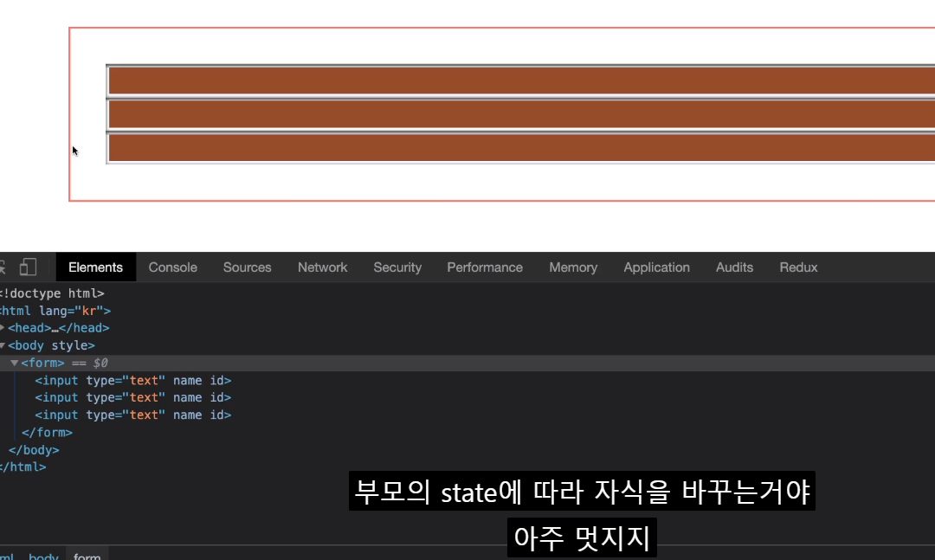
Task: Click form in the breadcrumb bar
Action: [x=87, y=556]
